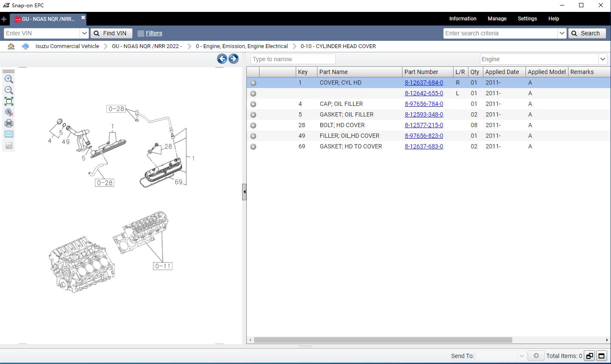Zoom out of the diagram
This screenshot has height=364, width=611.
9,90
